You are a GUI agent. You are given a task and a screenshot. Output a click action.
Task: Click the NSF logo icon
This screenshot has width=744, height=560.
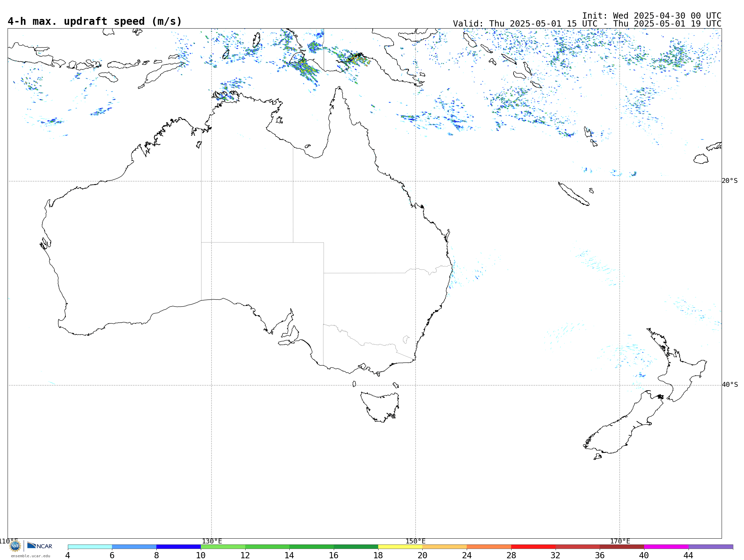[15, 546]
